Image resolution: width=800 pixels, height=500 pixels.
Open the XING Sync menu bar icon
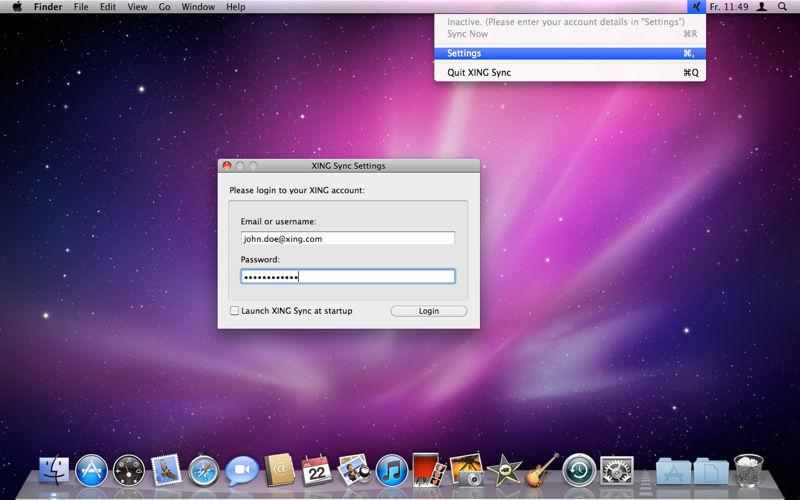[x=696, y=7]
